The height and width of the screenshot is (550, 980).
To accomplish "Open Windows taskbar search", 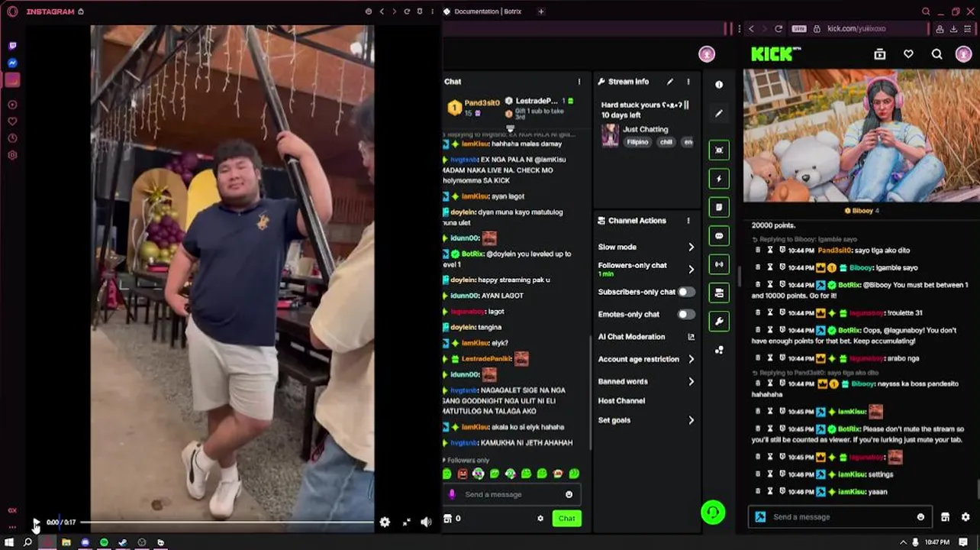I will (x=27, y=542).
